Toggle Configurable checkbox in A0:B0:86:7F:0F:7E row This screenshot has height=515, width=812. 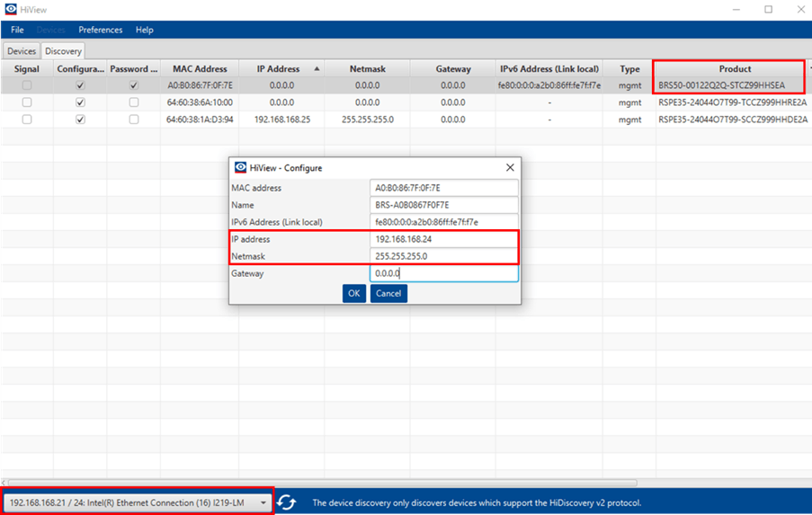pyautogui.click(x=80, y=85)
